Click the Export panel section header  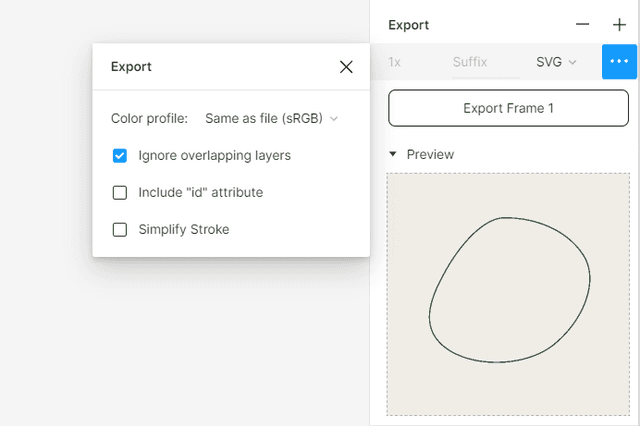408,25
